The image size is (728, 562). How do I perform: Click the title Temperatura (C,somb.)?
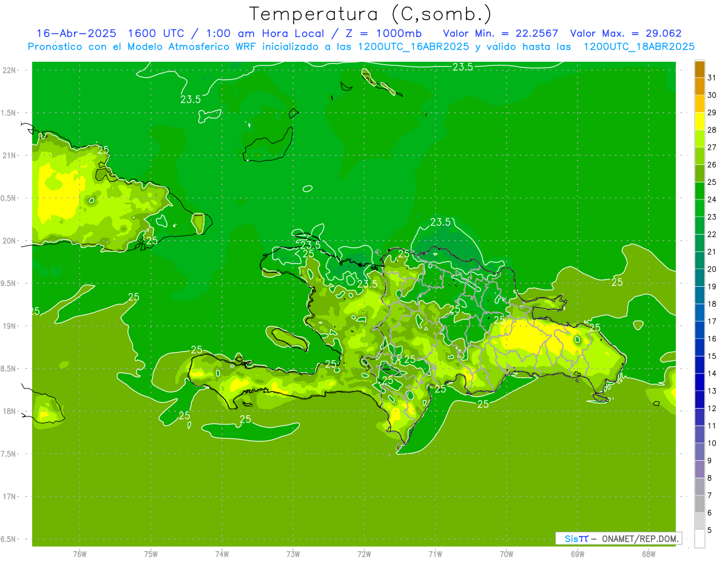(x=371, y=14)
